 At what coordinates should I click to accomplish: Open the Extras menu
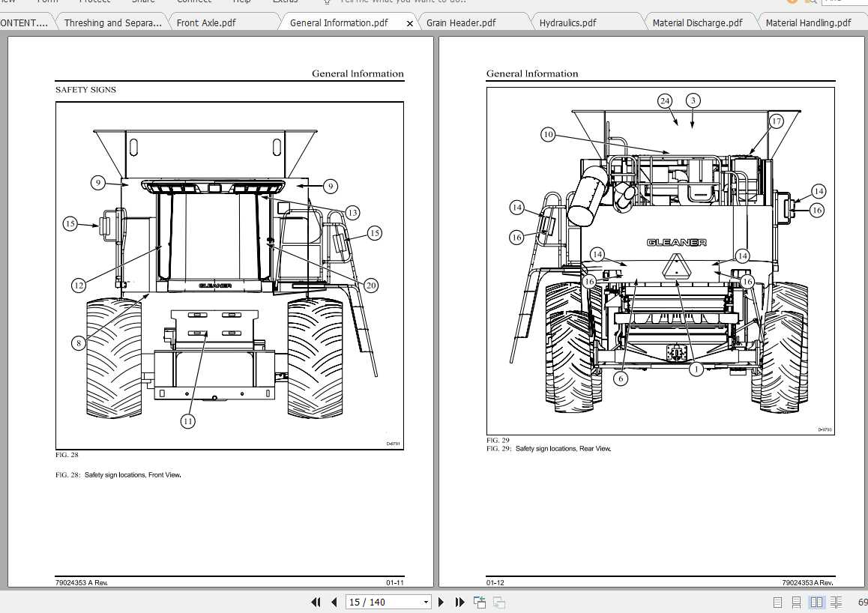coord(286,1)
